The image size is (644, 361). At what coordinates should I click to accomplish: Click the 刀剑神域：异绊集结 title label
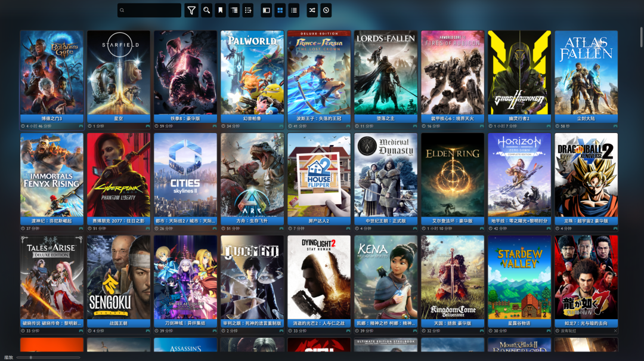[185, 323]
